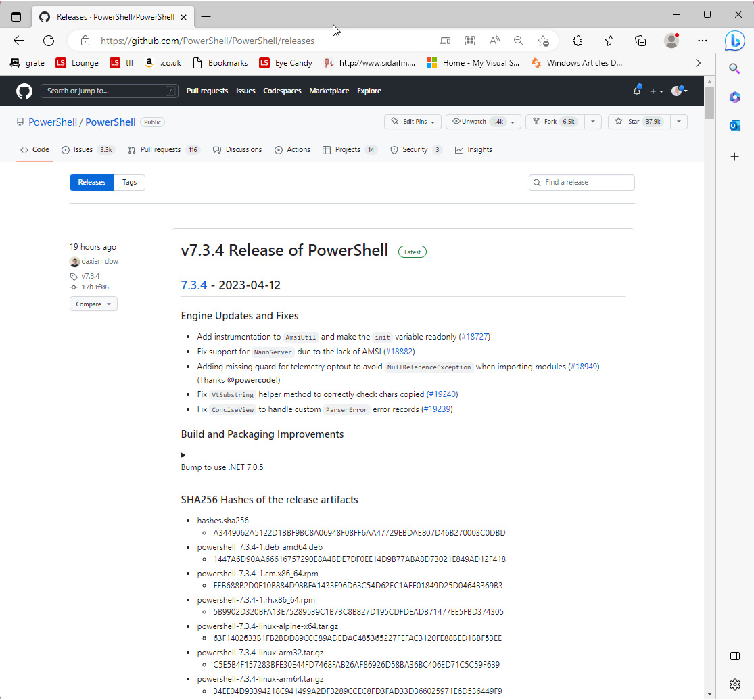754x700 pixels.
Task: Open Settings and more ellipsis menu
Action: click(x=703, y=41)
